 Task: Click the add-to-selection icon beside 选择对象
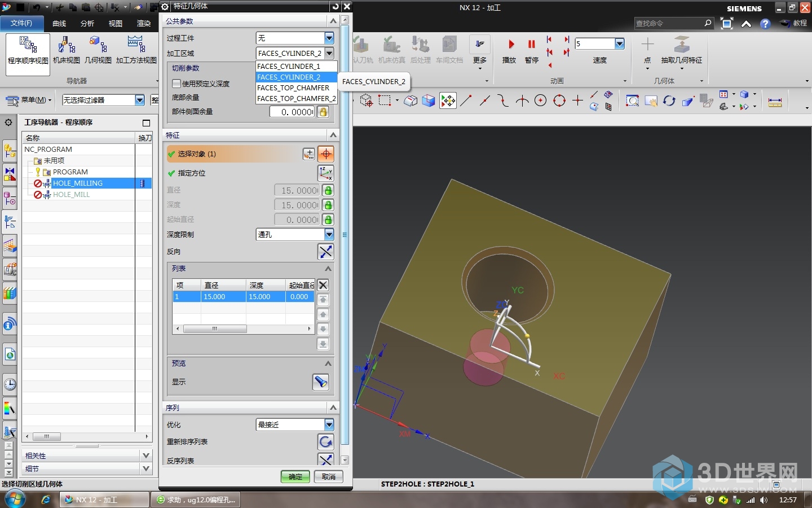point(309,154)
